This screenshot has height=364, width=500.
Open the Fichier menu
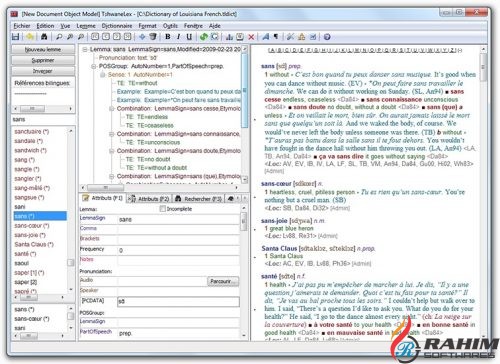(22, 26)
